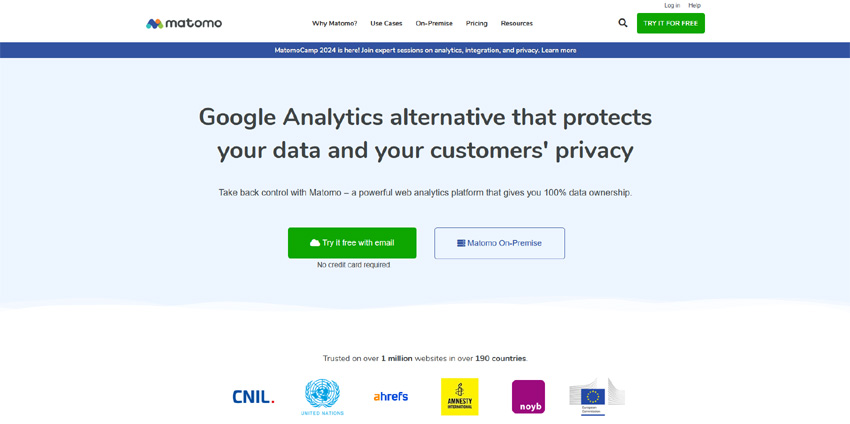Viewport: 850px width, 424px height.
Task: Click the Matomo logo in header
Action: pos(184,23)
